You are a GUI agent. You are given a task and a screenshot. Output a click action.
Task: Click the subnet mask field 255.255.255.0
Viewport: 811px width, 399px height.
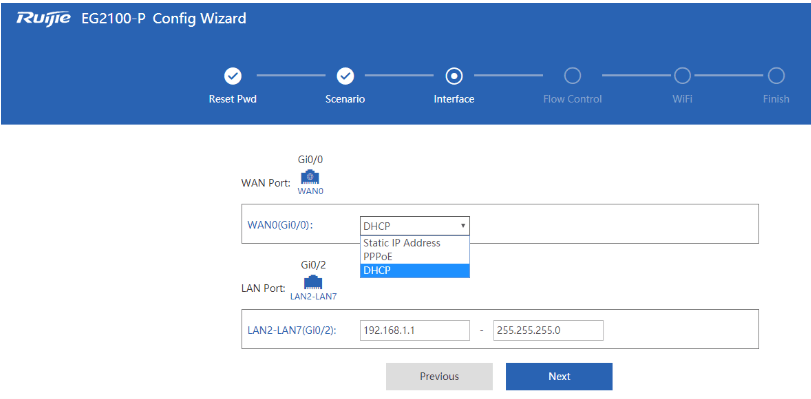point(548,330)
